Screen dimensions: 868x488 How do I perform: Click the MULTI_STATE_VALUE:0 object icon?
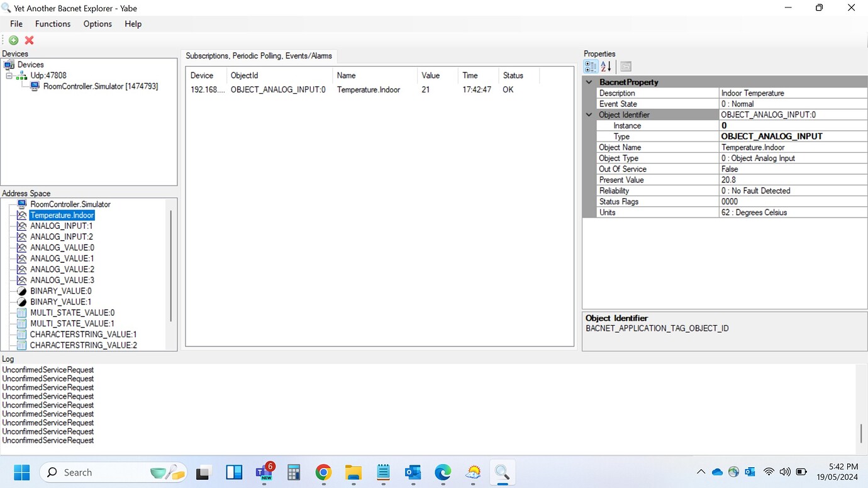pyautogui.click(x=21, y=313)
